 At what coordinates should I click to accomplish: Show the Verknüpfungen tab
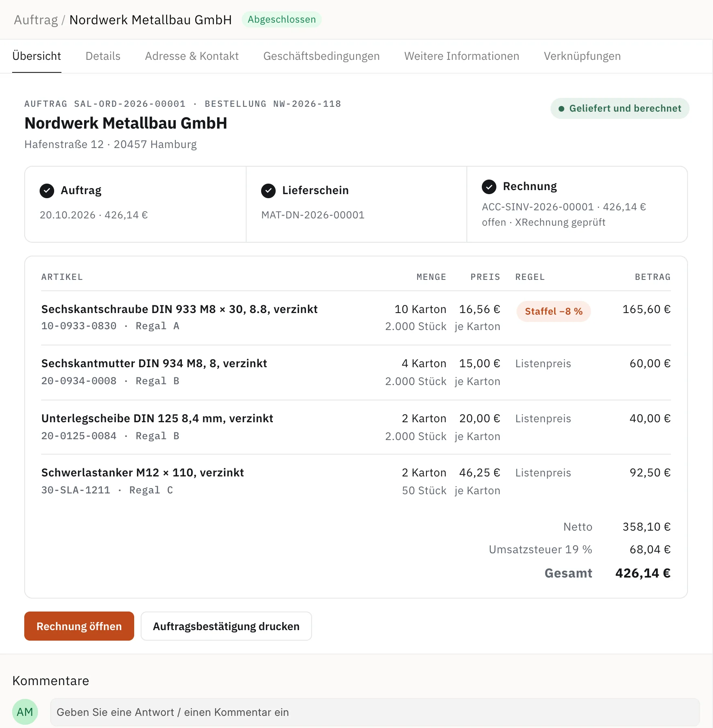(x=582, y=56)
